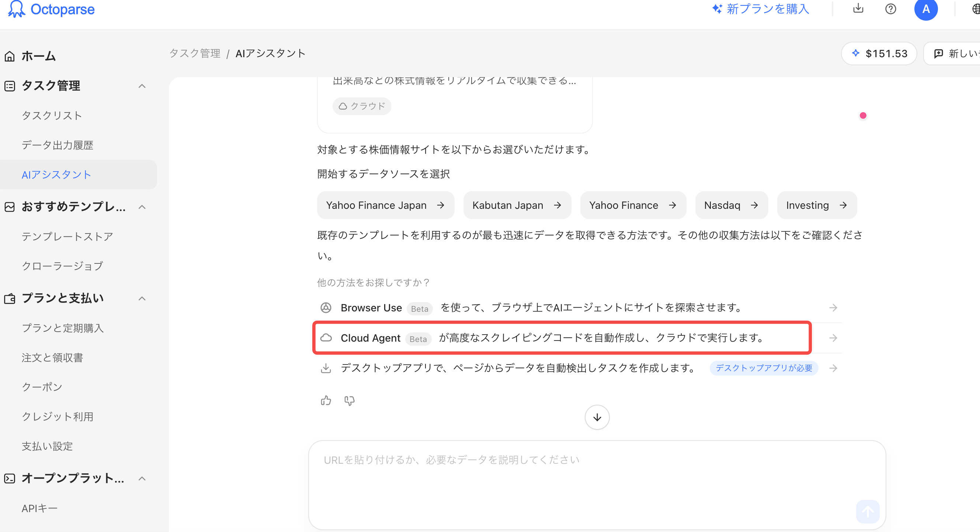
Task: Click the $151.53 credit balance button
Action: point(879,53)
